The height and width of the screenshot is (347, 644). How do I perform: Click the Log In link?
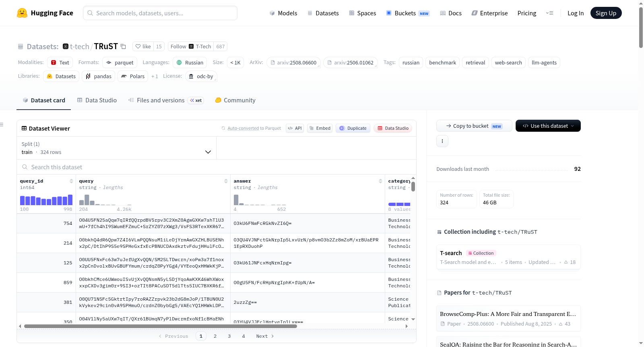click(x=576, y=13)
